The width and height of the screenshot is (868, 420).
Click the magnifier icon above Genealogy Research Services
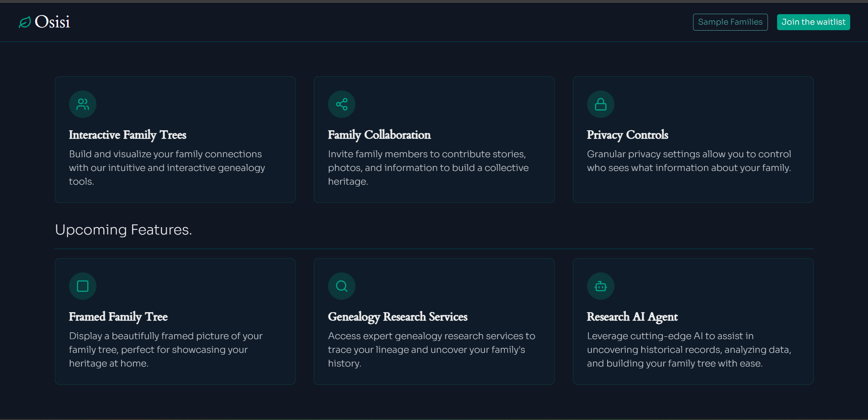[342, 286]
